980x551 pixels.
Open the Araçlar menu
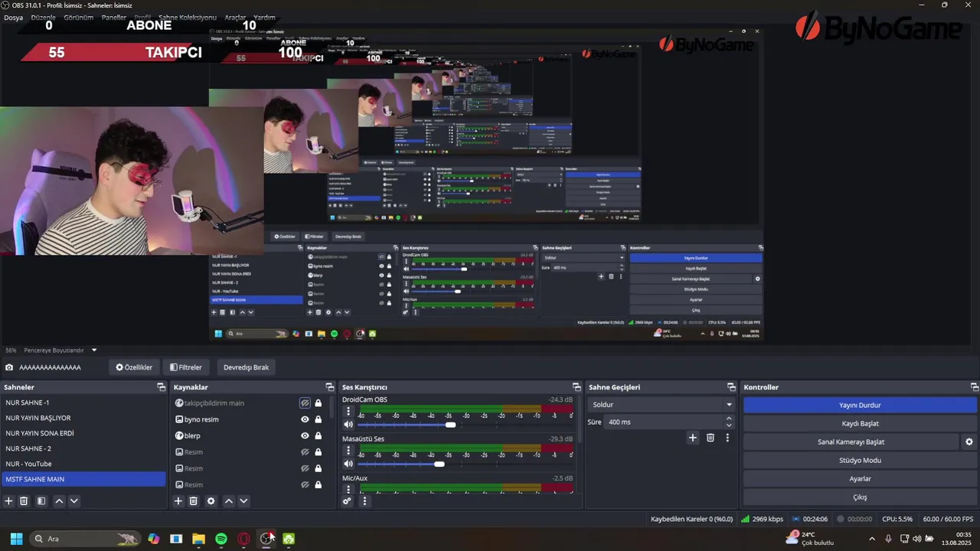(x=235, y=17)
